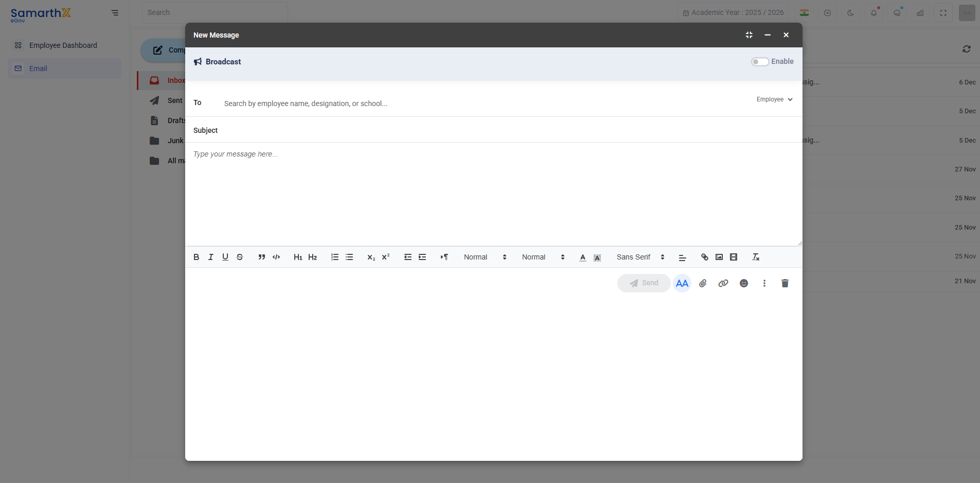The image size is (980, 483).
Task: Open the Employee recipient type dropdown
Action: point(774,99)
